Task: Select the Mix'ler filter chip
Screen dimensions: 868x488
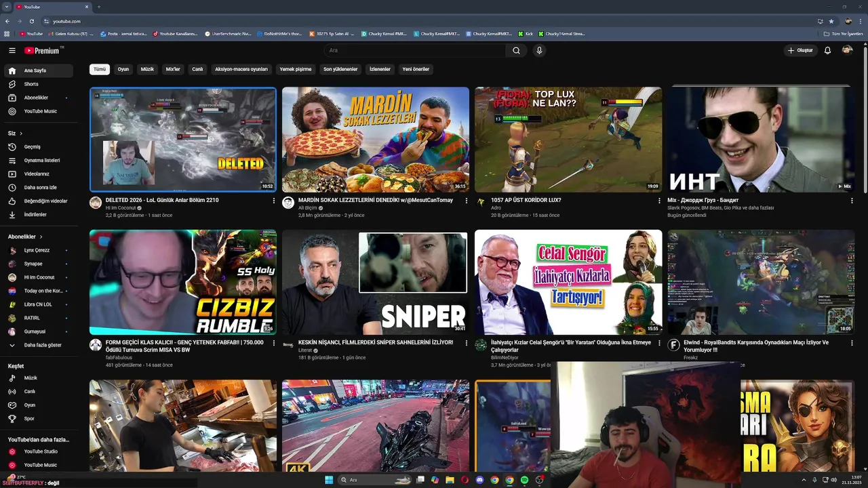Action: 173,69
